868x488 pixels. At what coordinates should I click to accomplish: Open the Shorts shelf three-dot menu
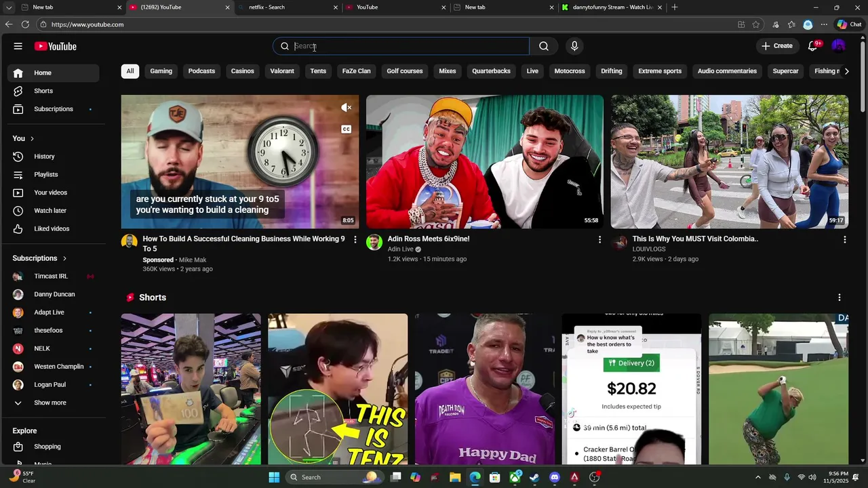[x=840, y=298]
